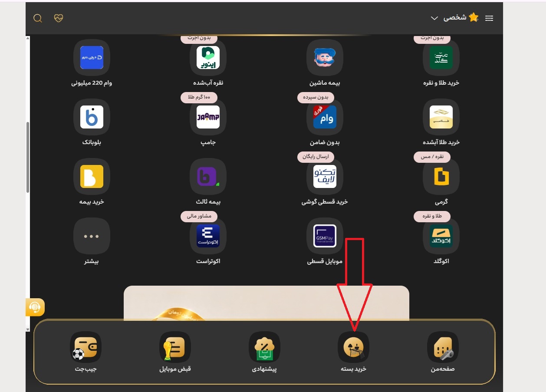Image resolution: width=546 pixels, height=392 pixels.
Task: Open the وام 220 میلیونی icon
Action: pyautogui.click(x=92, y=57)
